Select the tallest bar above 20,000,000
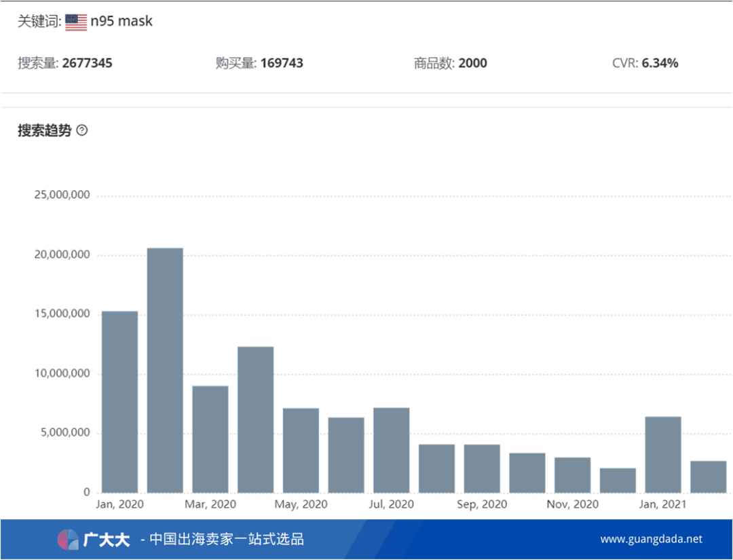The width and height of the screenshot is (733, 560). (x=165, y=370)
